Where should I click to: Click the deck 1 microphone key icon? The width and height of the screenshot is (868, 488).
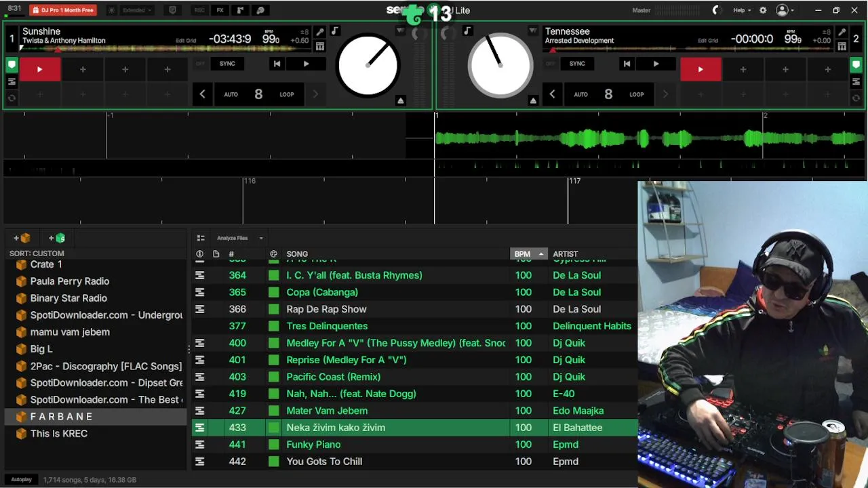coord(319,32)
